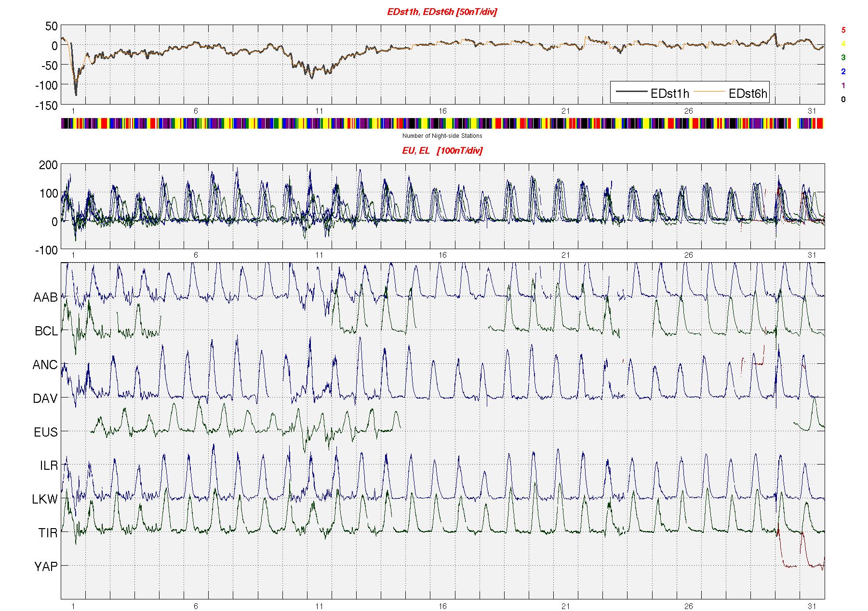Click the yellow '4' in the color key
This screenshot has width=868, height=611.
pos(843,44)
